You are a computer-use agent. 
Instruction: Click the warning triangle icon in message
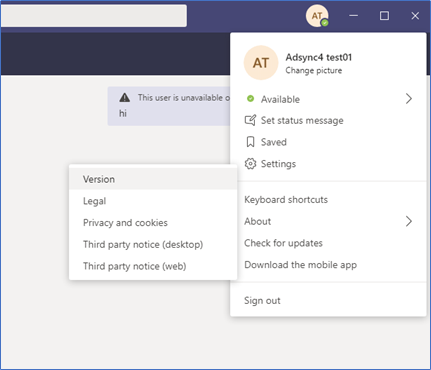pos(125,98)
